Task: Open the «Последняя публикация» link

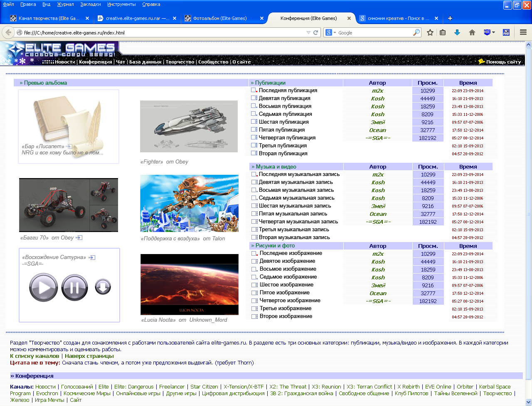Action: pos(288,90)
